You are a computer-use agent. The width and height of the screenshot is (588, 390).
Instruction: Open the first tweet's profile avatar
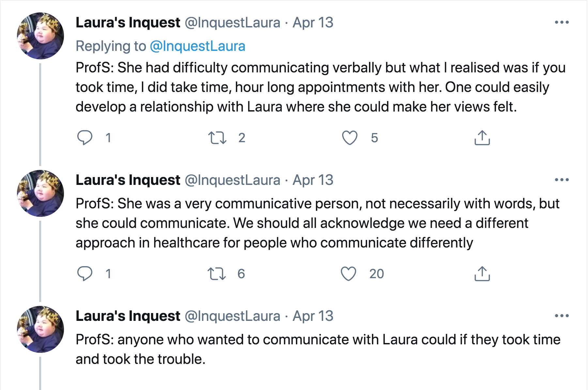coord(40,36)
